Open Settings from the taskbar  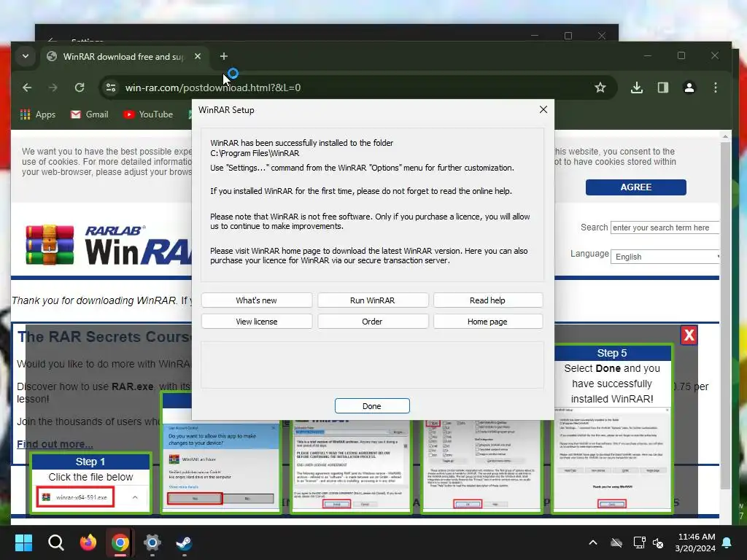pyautogui.click(x=152, y=542)
